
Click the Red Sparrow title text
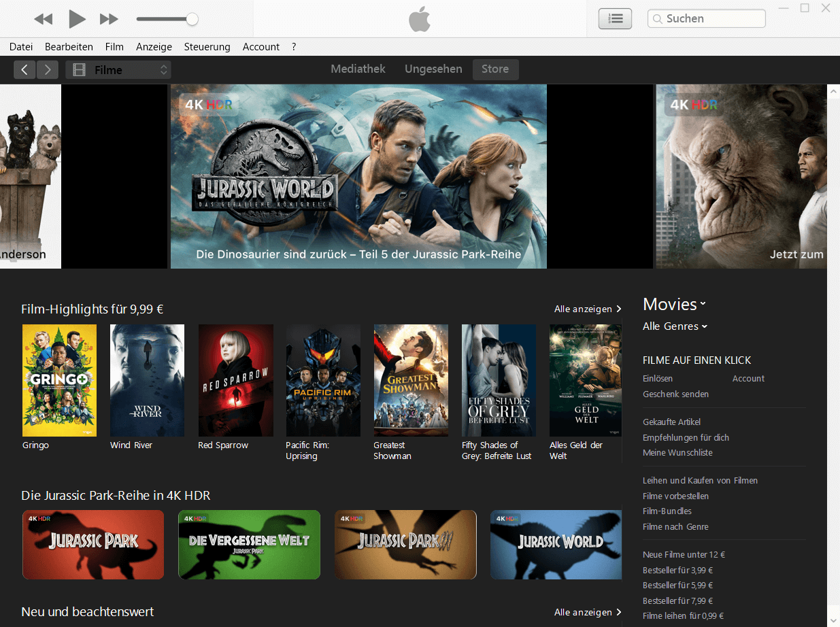pos(223,445)
